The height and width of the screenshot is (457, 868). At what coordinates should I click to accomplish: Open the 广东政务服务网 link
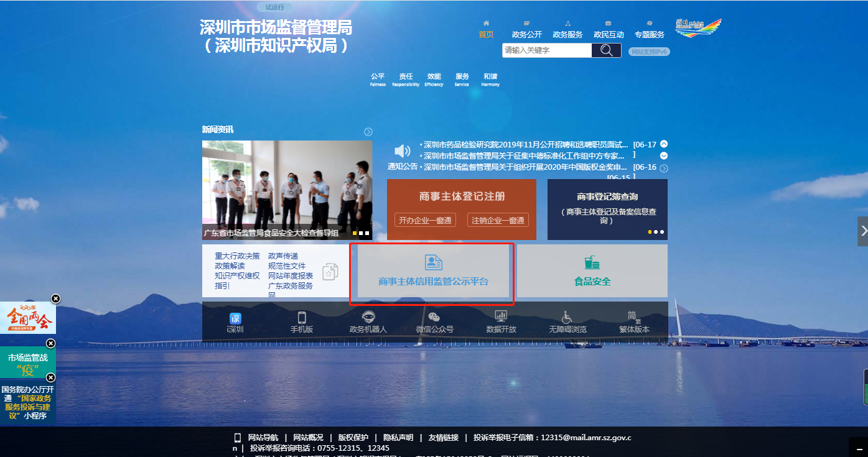291,290
